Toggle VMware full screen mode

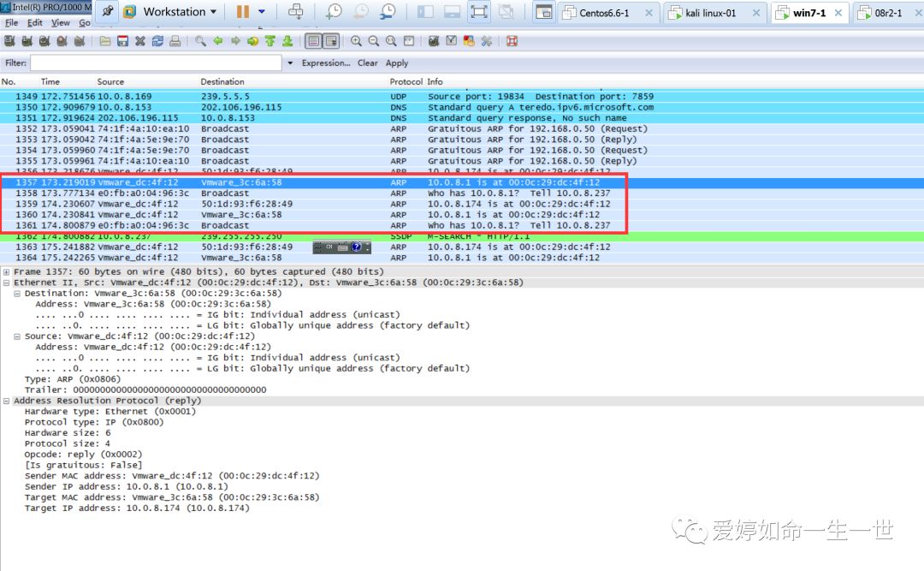tap(479, 12)
